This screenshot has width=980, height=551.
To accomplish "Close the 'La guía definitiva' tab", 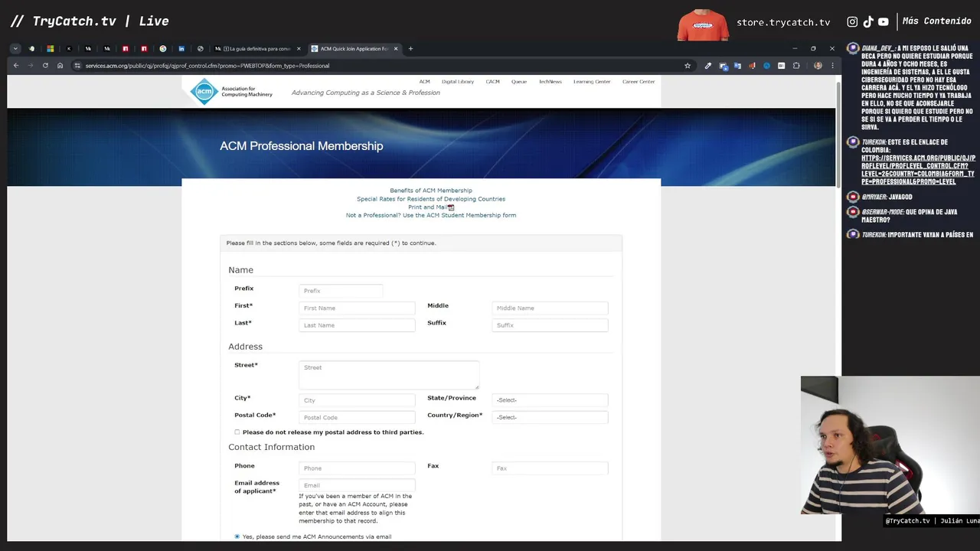I will tap(299, 49).
